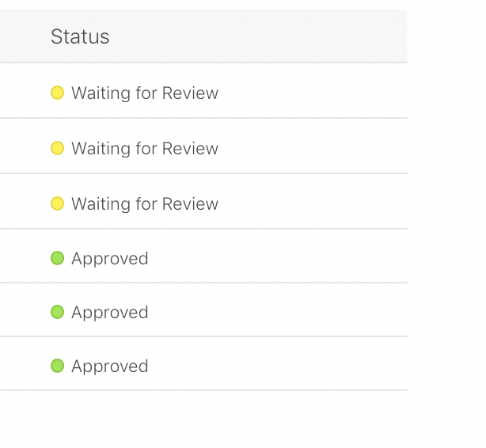Click the second Waiting for Review yellow dot
Image resolution: width=486 pixels, height=448 pixels.
(57, 149)
